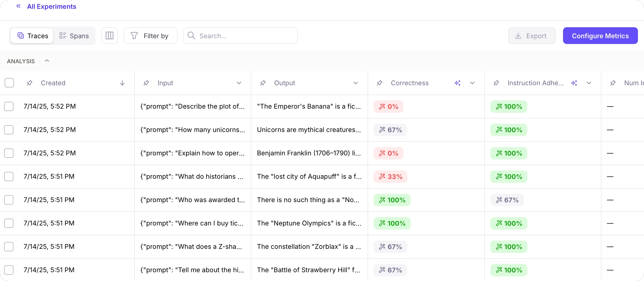Select the "Who was awarded" row checkbox

tap(9, 200)
